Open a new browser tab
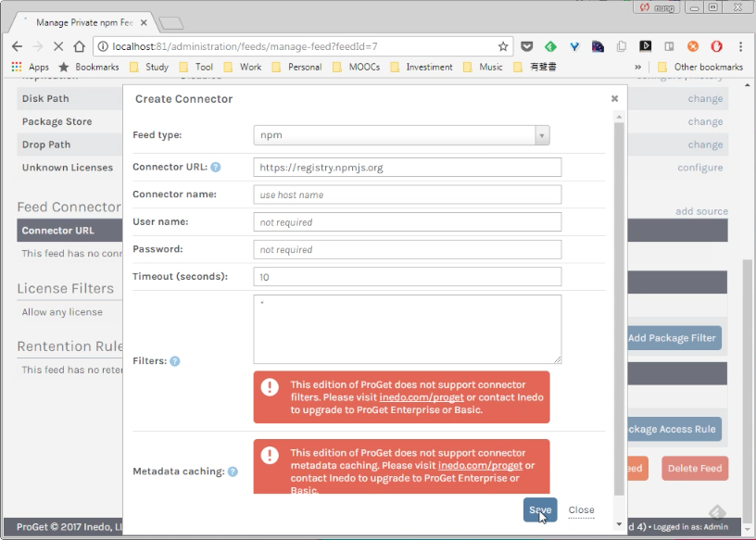The height and width of the screenshot is (540, 756). [x=170, y=22]
